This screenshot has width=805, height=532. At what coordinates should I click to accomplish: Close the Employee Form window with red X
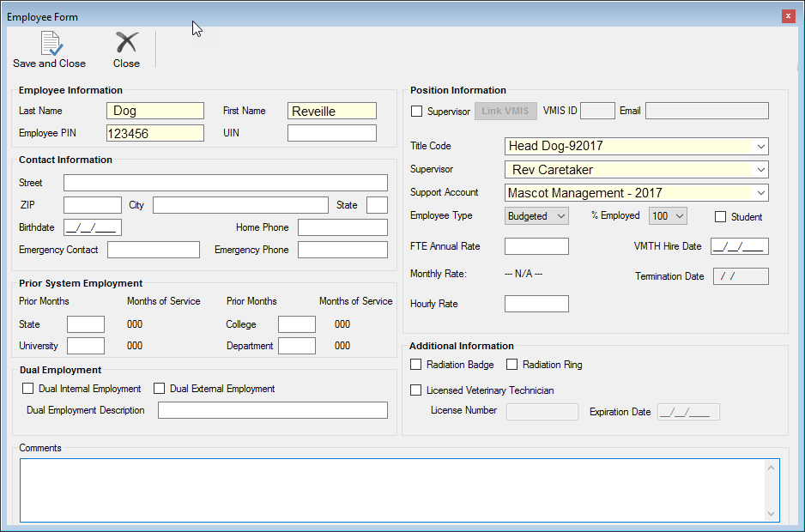click(788, 16)
